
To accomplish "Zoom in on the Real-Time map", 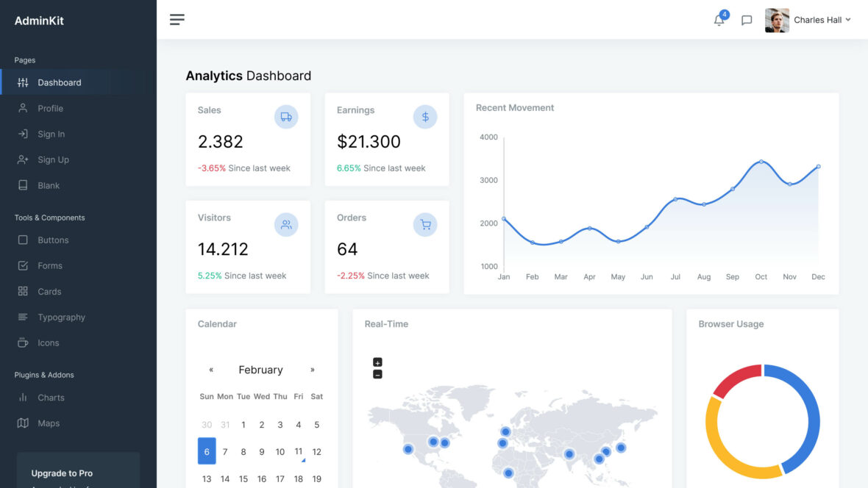I will [x=377, y=362].
